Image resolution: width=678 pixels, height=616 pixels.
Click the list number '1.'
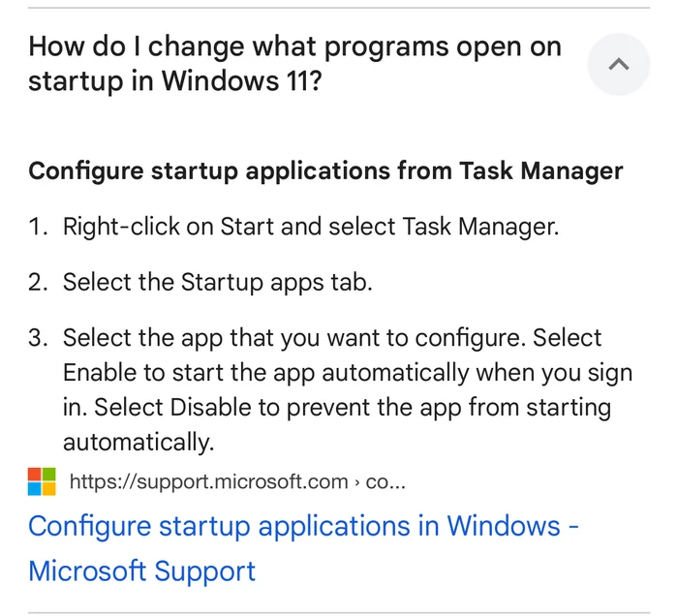(38, 228)
